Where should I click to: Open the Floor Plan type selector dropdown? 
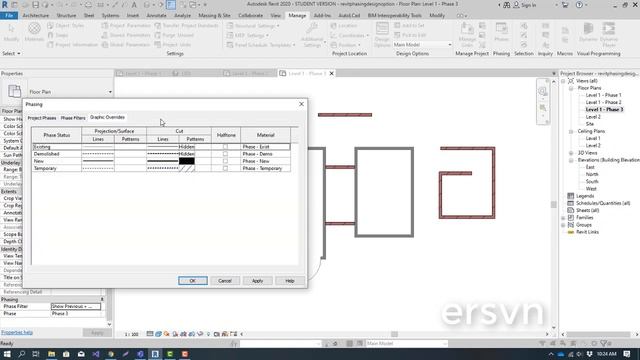pyautogui.click(x=110, y=92)
